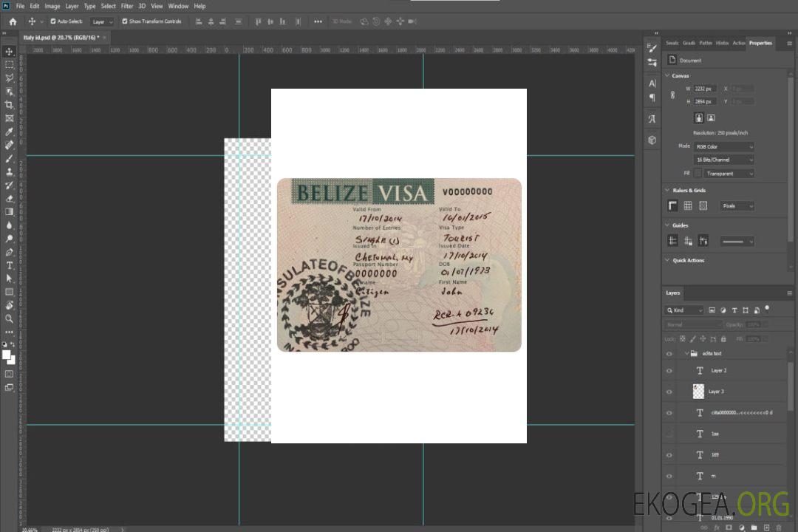Select the Lasso tool
Viewport: 798px width, 532px height.
[9, 78]
